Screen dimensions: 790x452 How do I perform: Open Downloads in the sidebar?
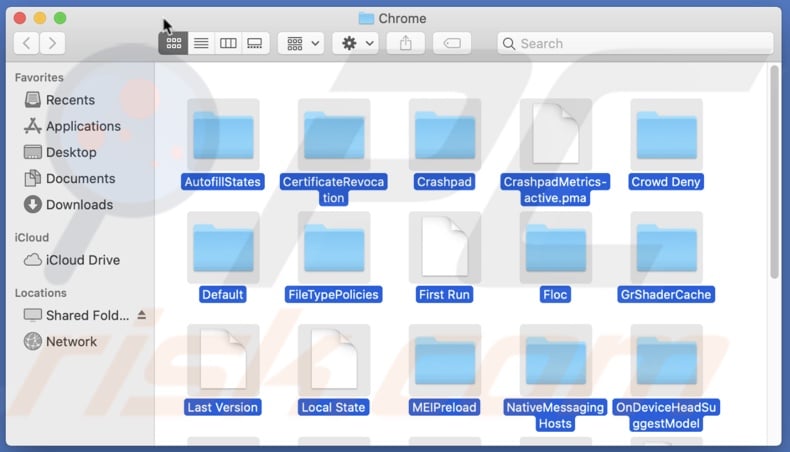click(x=69, y=205)
